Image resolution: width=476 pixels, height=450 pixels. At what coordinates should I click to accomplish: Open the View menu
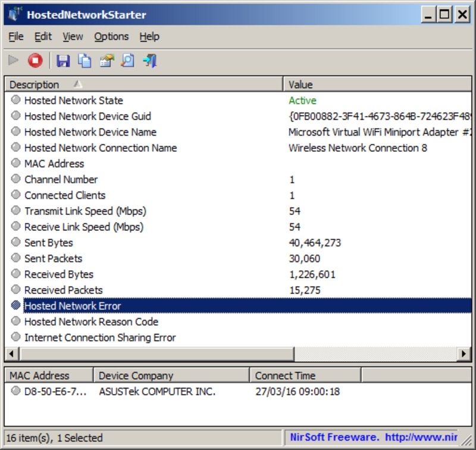[x=73, y=36]
